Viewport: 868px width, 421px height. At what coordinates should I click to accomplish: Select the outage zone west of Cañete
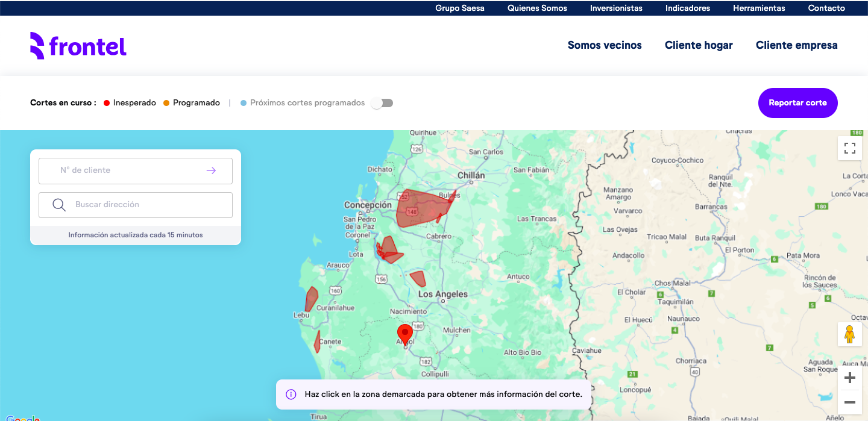click(x=317, y=342)
